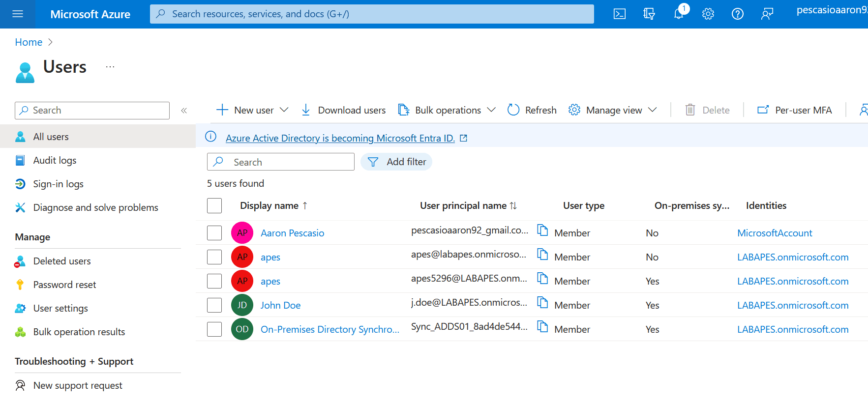The height and width of the screenshot is (403, 868).
Task: Open the directories and subscriptions filter icon
Action: (x=649, y=14)
